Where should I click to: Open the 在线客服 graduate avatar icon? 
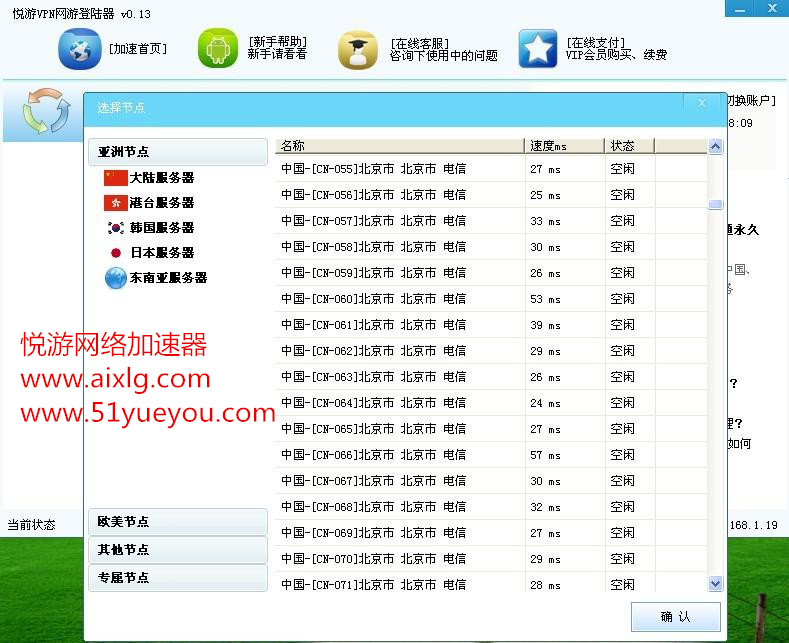click(357, 49)
